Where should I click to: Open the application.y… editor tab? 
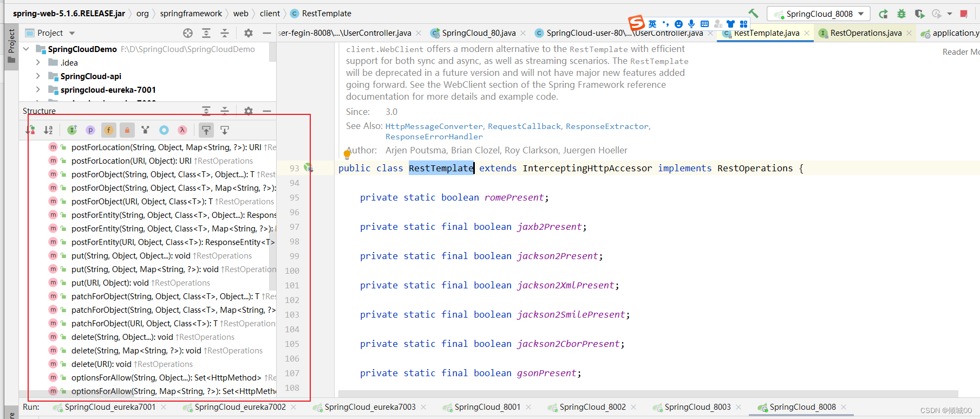(x=951, y=33)
